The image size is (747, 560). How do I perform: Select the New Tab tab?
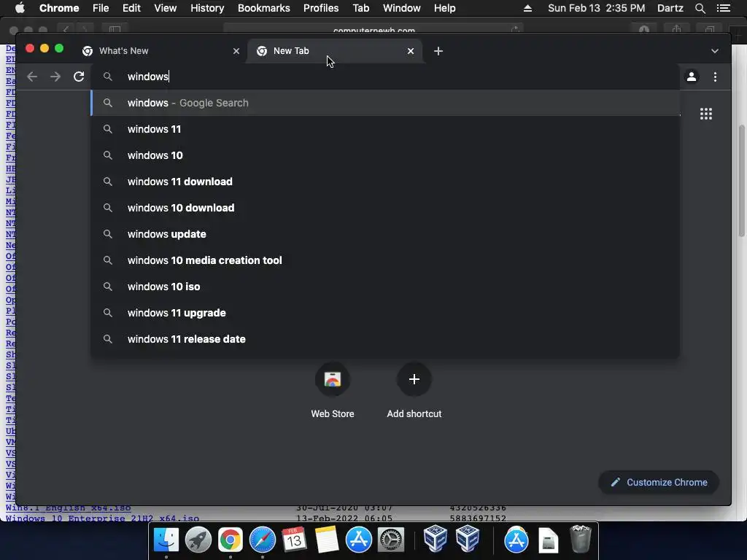coord(333,51)
